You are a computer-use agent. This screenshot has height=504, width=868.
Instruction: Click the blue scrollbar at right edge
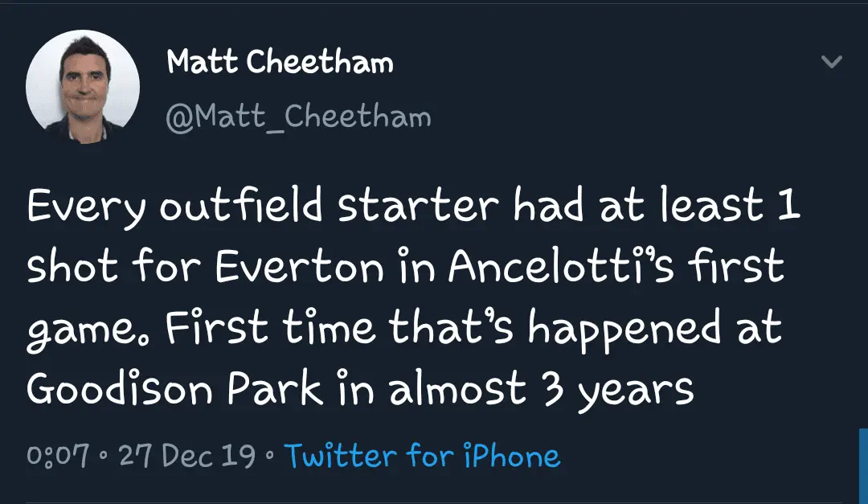[x=863, y=466]
